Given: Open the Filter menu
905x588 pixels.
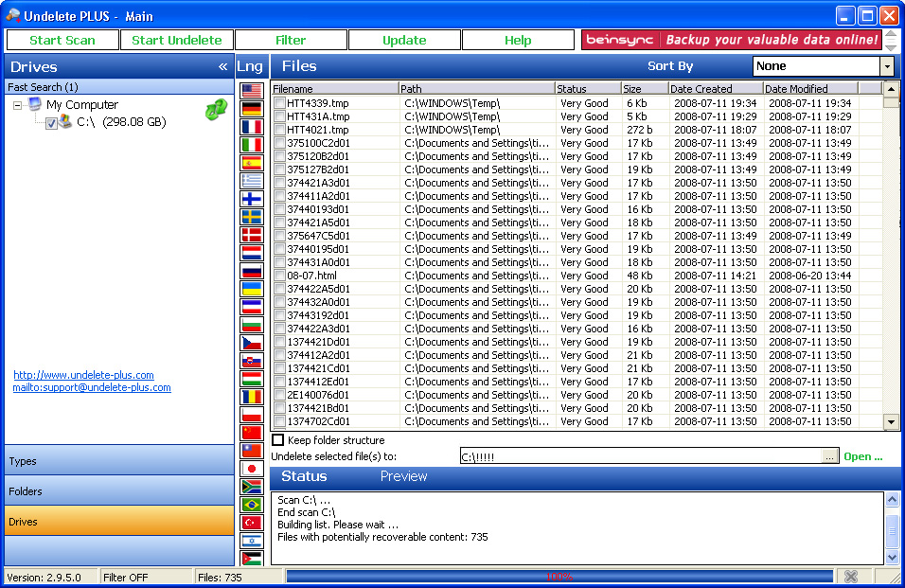Looking at the screenshot, I should pyautogui.click(x=291, y=40).
